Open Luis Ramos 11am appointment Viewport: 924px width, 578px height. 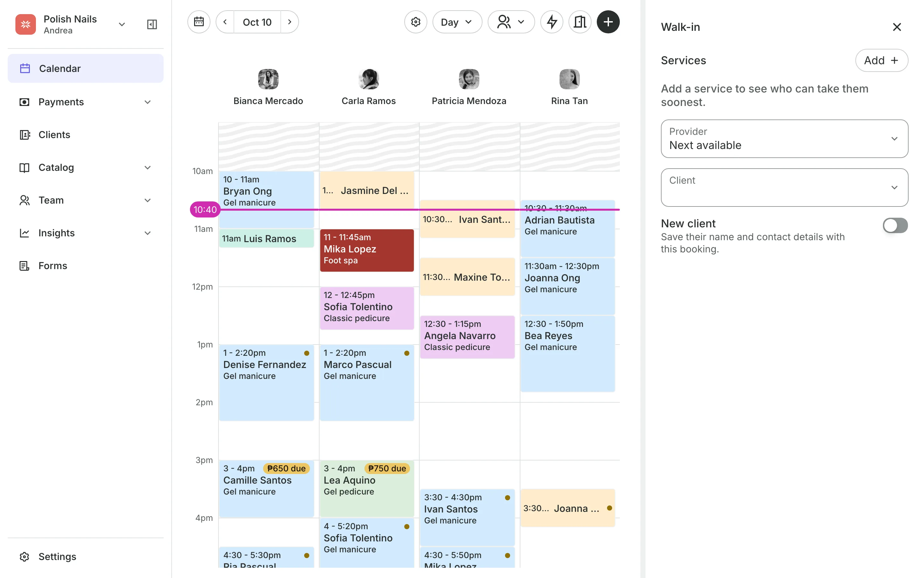click(267, 239)
